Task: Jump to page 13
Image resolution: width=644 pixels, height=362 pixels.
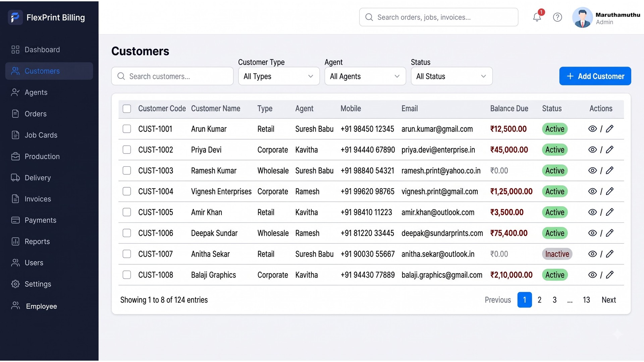Action: click(x=586, y=300)
